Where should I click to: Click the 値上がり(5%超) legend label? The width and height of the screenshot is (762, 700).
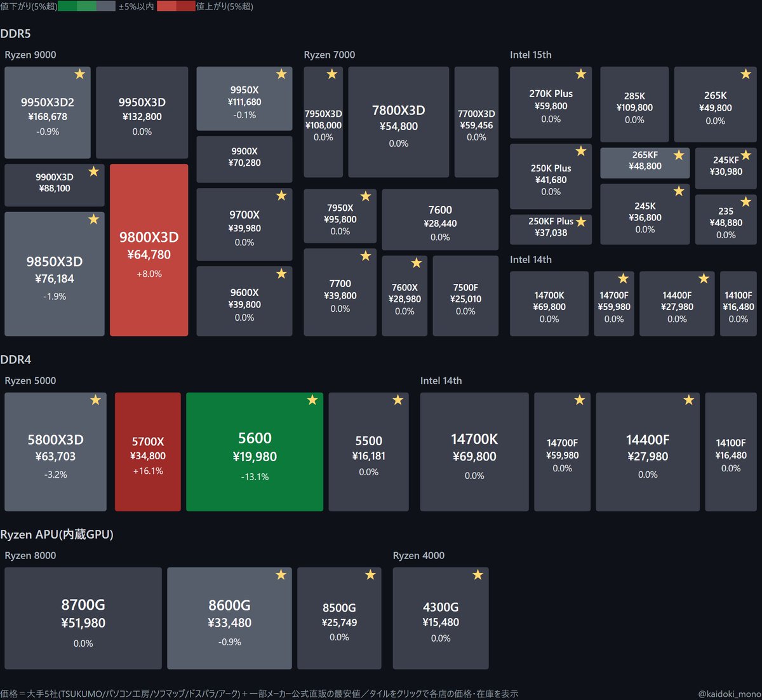(224, 6)
